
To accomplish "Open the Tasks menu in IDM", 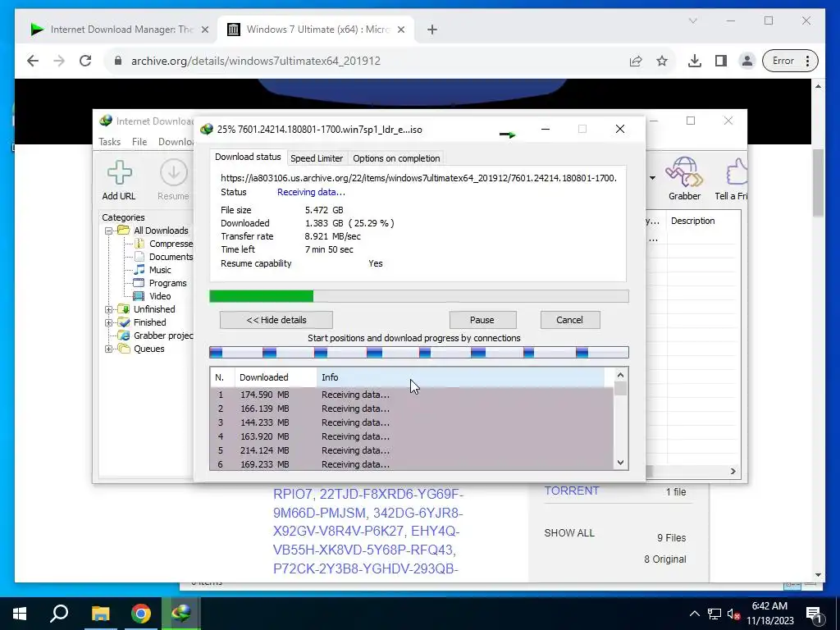I will (109, 141).
